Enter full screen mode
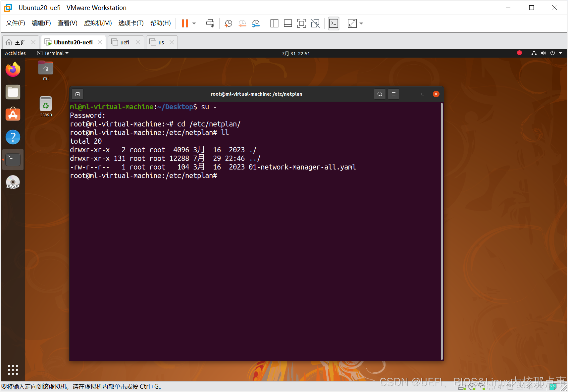 tap(301, 23)
